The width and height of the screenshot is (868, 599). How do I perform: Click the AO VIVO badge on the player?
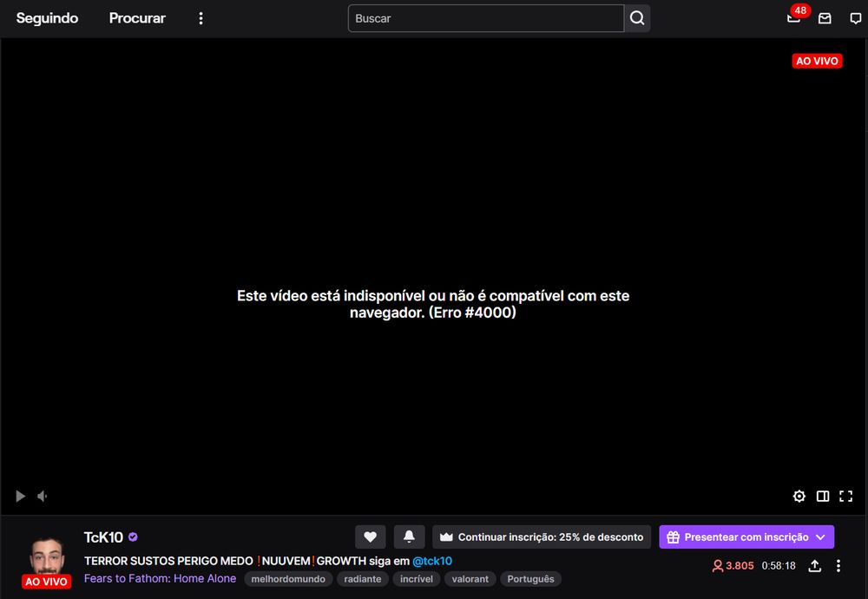click(x=817, y=61)
